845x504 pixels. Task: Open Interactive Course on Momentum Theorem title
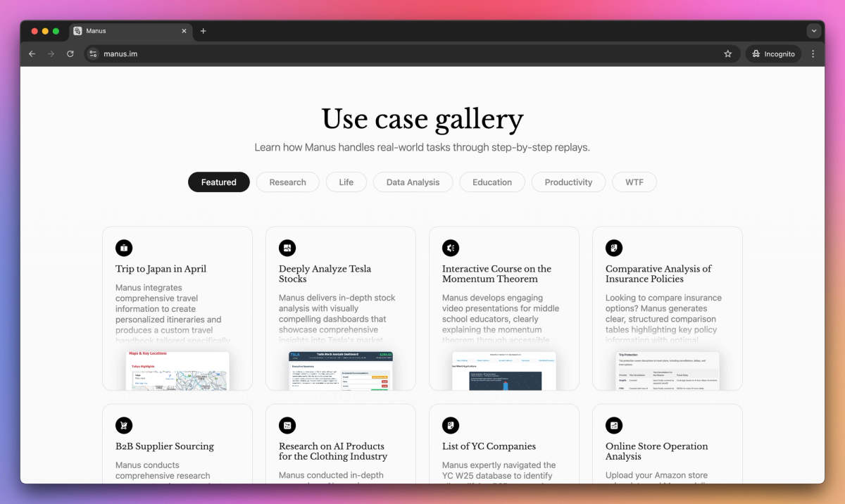coord(496,274)
